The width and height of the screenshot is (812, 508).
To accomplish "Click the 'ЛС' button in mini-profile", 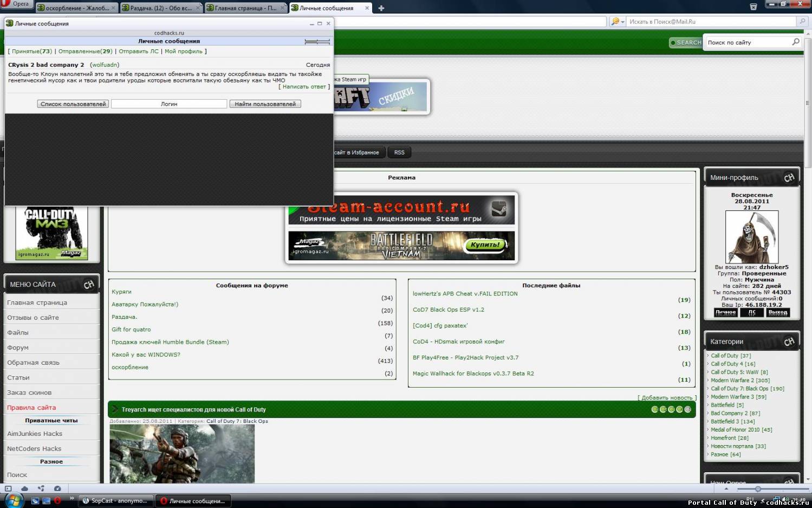I will coord(752,312).
